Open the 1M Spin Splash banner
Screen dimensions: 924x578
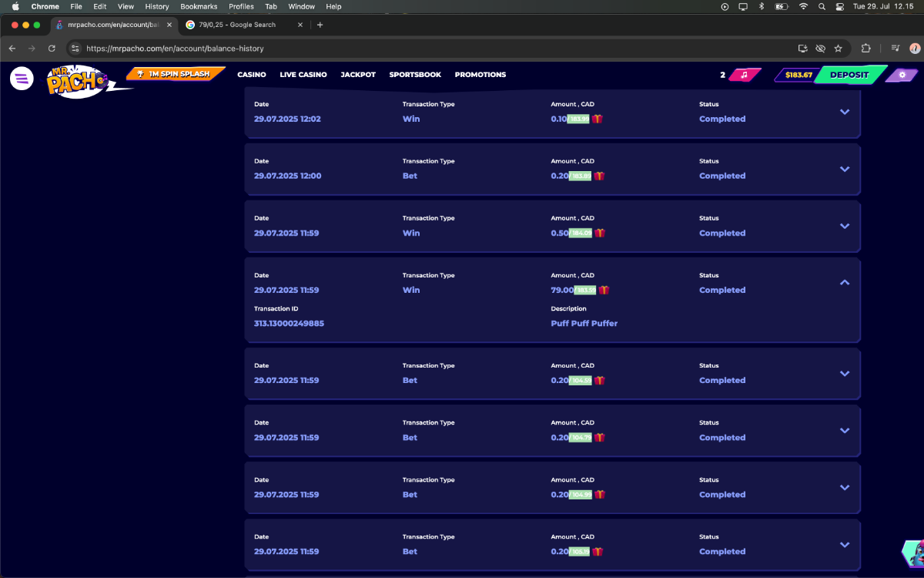[x=176, y=74]
